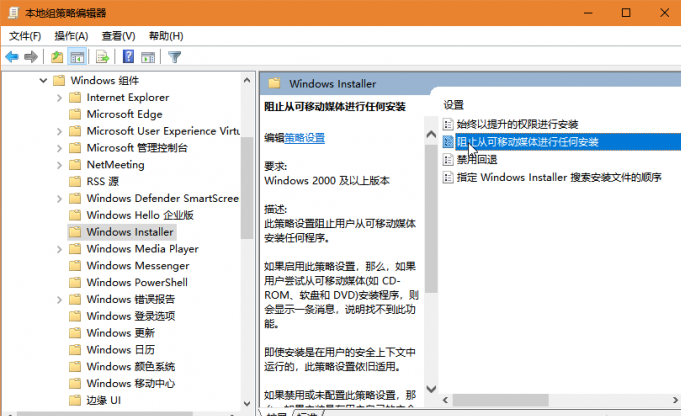Click the Microsoft Edge folder icon

(75, 114)
